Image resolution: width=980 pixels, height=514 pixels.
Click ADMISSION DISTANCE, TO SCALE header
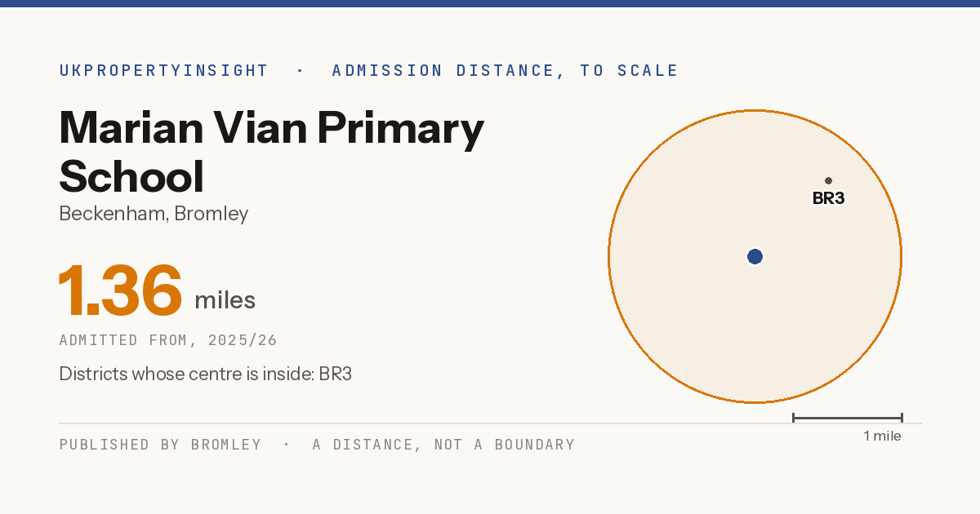pyautogui.click(x=505, y=71)
